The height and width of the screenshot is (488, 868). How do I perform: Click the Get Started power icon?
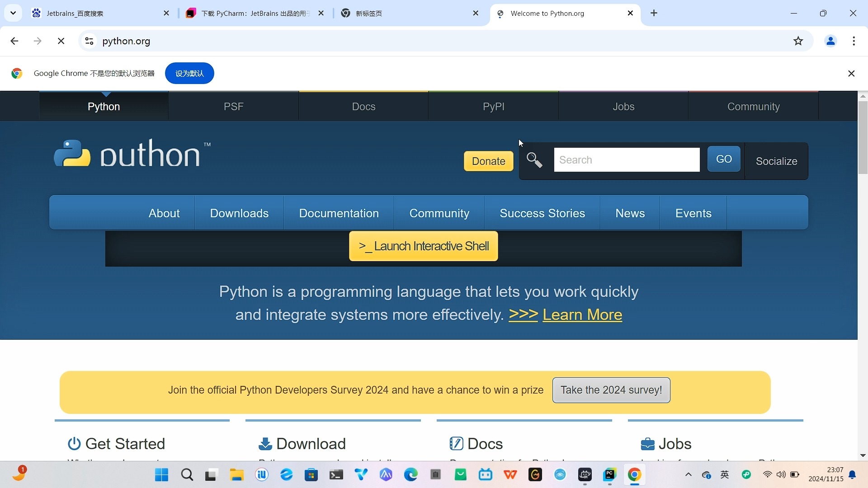[74, 444]
